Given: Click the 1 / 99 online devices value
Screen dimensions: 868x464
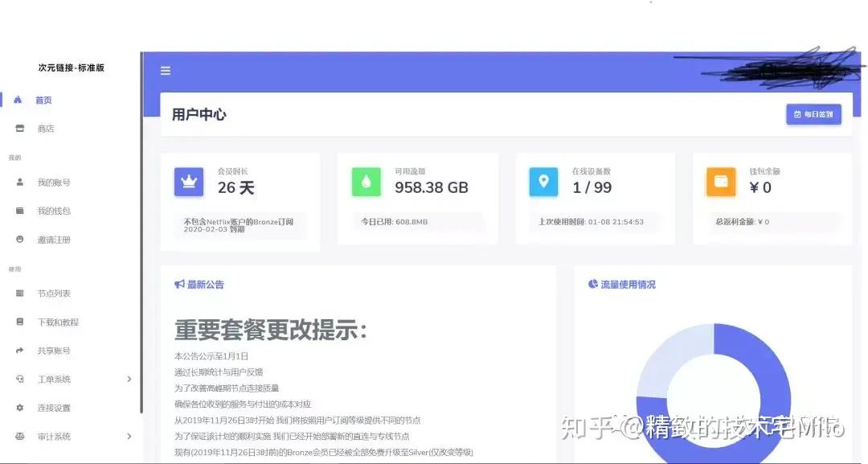Looking at the screenshot, I should pos(592,187).
